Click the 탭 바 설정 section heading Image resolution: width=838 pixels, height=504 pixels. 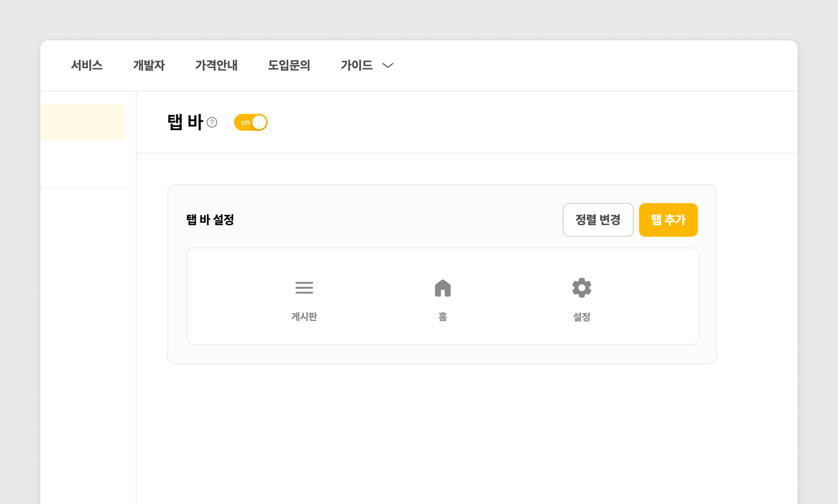210,220
